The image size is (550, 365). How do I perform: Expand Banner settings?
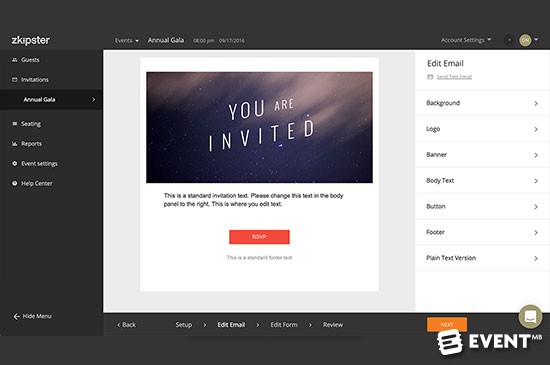pyautogui.click(x=482, y=155)
